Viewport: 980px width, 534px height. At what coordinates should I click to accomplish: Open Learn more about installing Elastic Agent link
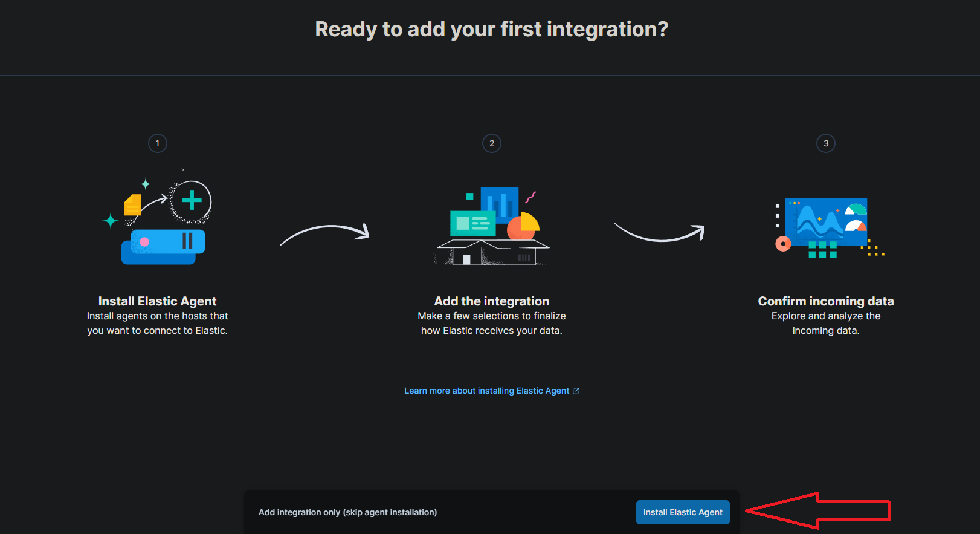(486, 391)
